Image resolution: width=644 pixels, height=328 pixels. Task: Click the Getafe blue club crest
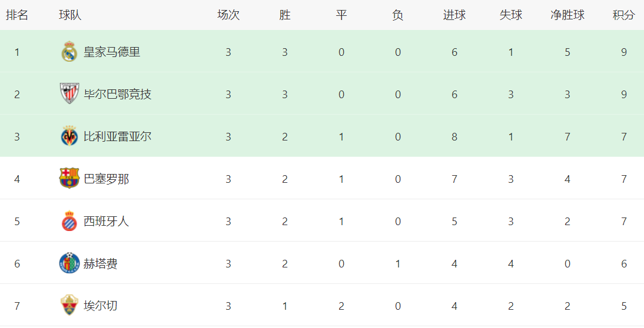(x=69, y=263)
